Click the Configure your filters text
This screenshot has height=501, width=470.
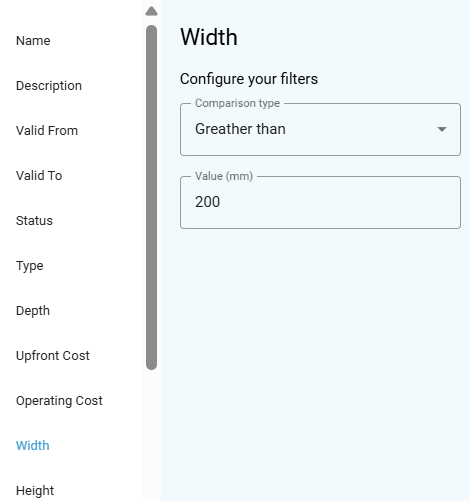(249, 79)
